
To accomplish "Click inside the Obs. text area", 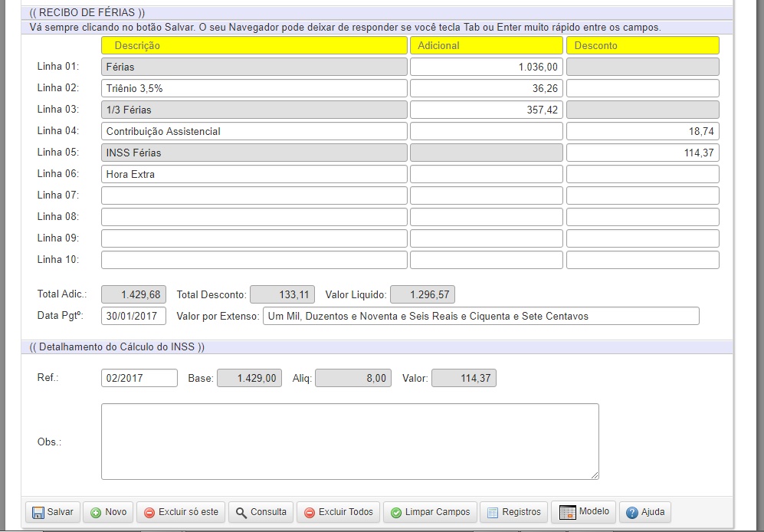I will point(349,442).
